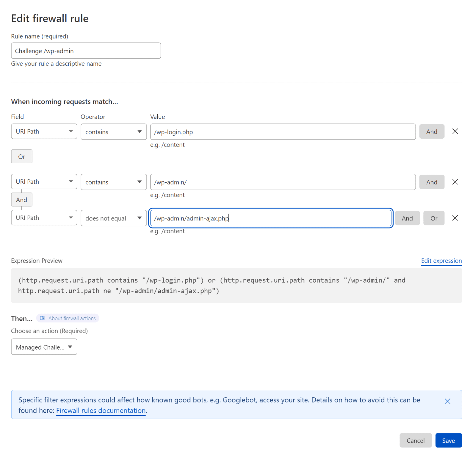Open the contains operator dropdown
The image size is (476, 459).
113,131
